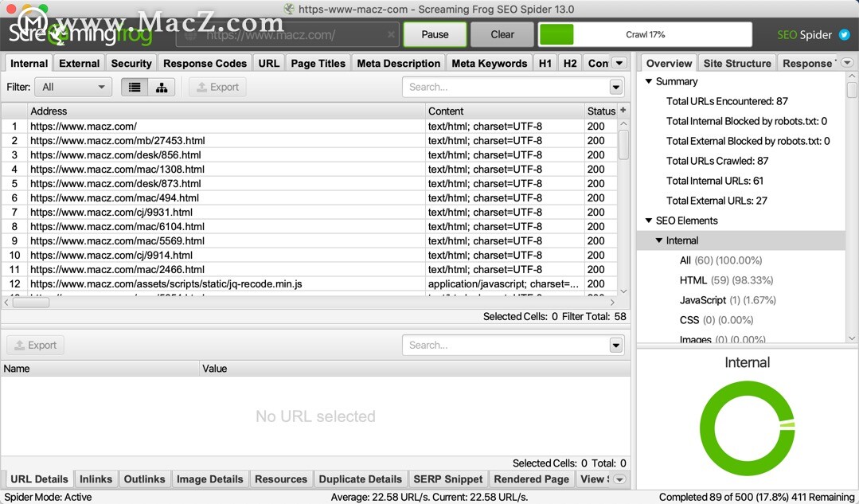Screen dimensions: 859x504
Task: Open the URL tab
Action: [268, 63]
